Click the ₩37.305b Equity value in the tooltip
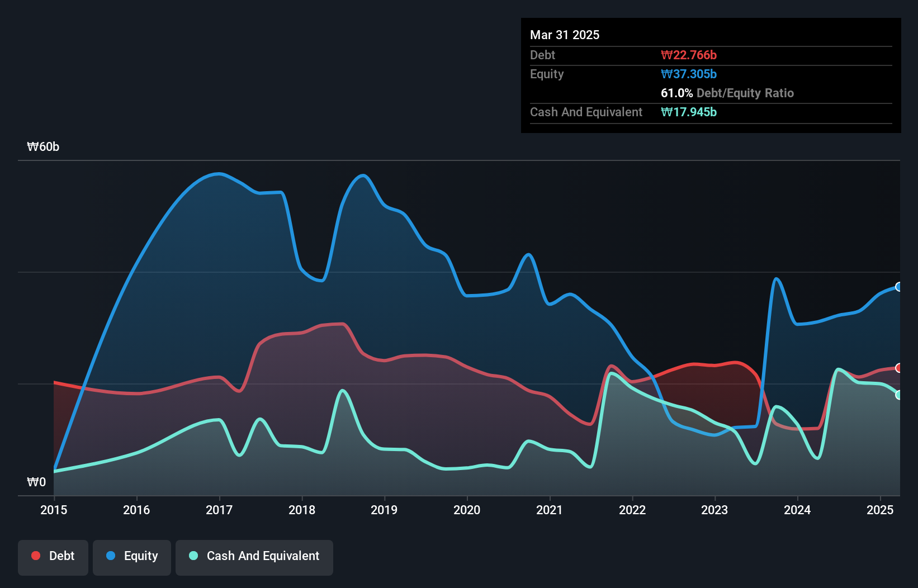The image size is (918, 588). [689, 74]
